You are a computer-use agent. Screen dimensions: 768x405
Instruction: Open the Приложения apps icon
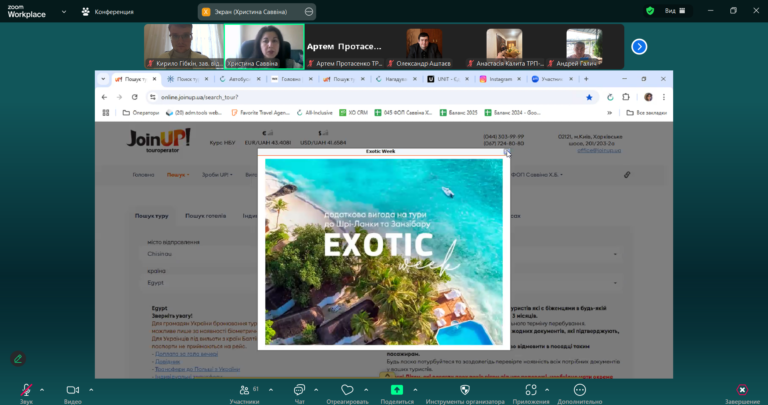pos(531,390)
